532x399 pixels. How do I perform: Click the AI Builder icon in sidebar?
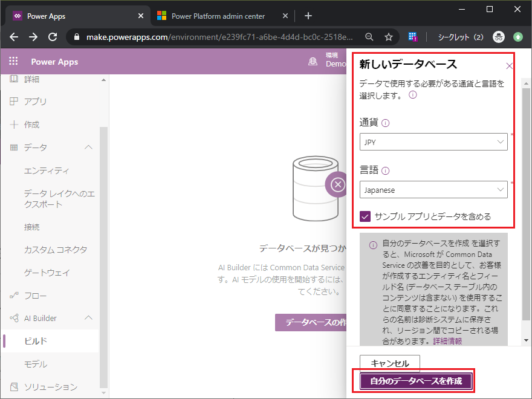pos(14,318)
